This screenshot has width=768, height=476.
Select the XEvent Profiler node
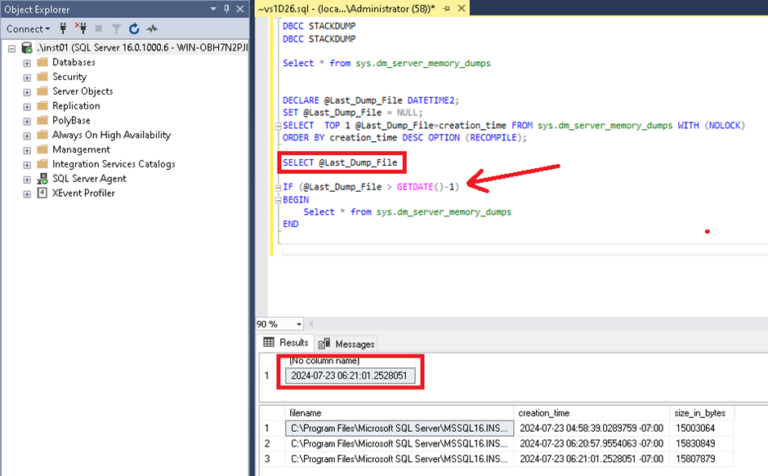(83, 193)
